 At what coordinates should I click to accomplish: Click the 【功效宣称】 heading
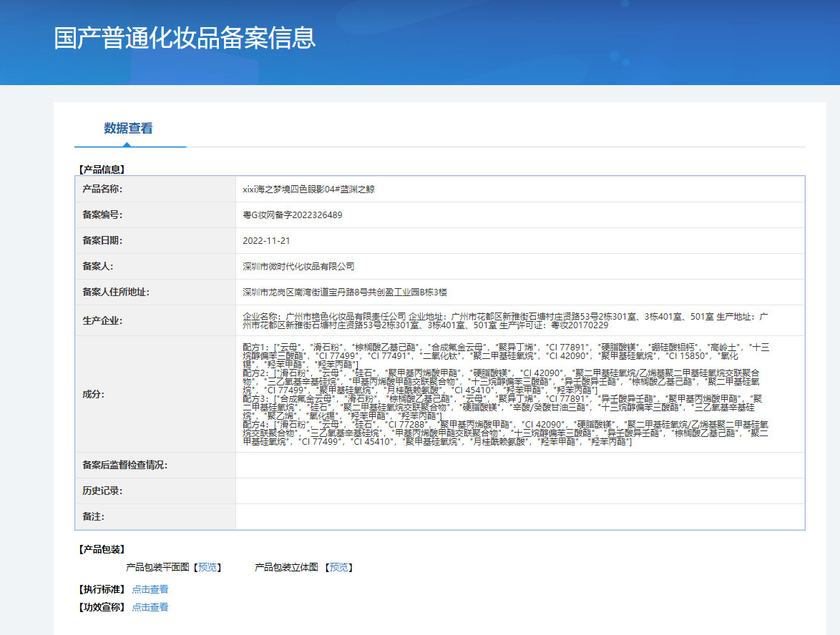click(102, 607)
